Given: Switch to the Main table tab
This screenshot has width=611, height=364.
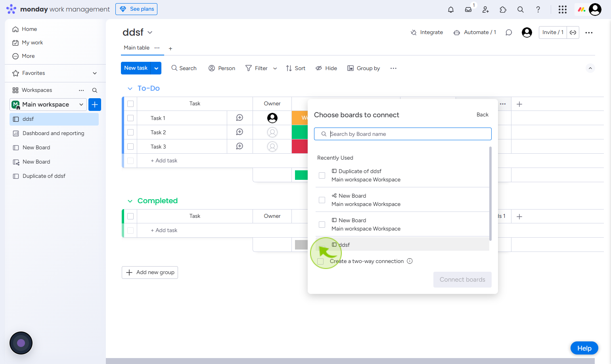Looking at the screenshot, I should click(x=136, y=48).
